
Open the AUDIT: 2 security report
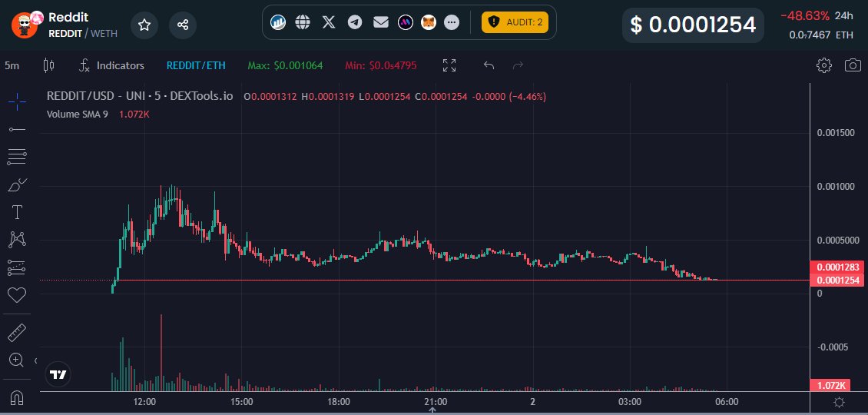click(x=515, y=22)
